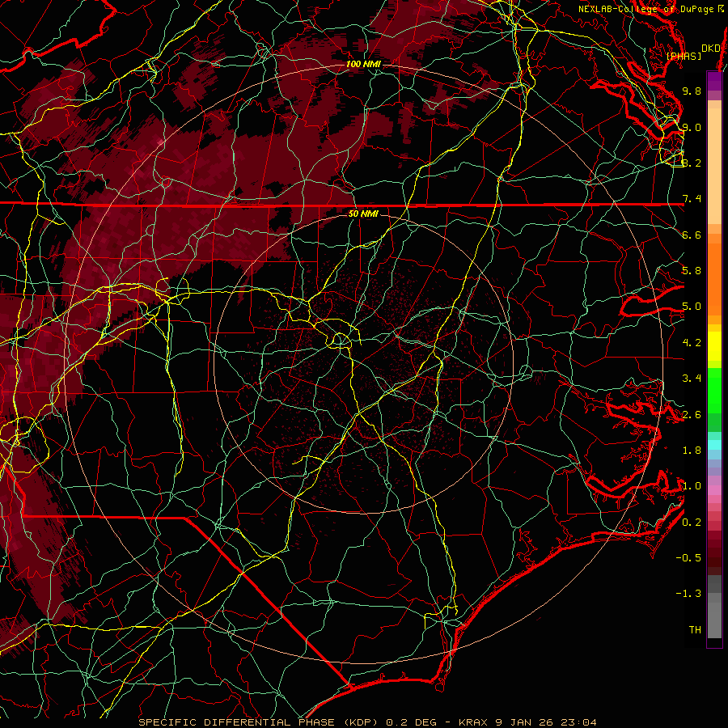Click the 9.8 value on the color scale
This screenshot has width=728, height=728.
pos(692,91)
